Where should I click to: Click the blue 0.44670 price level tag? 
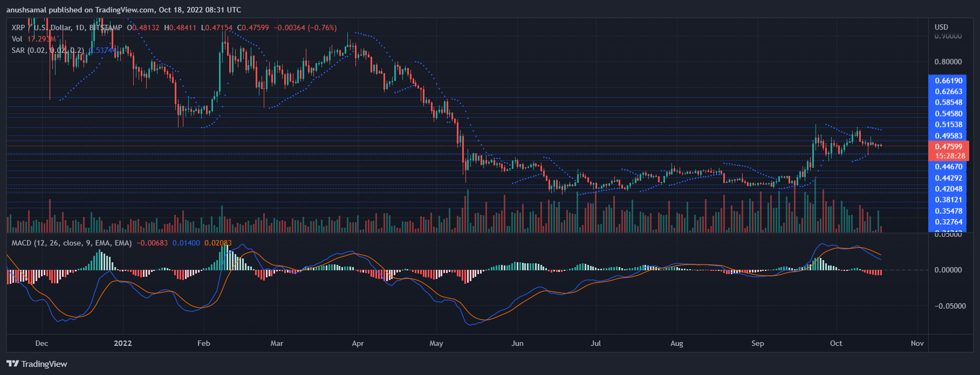coord(948,167)
